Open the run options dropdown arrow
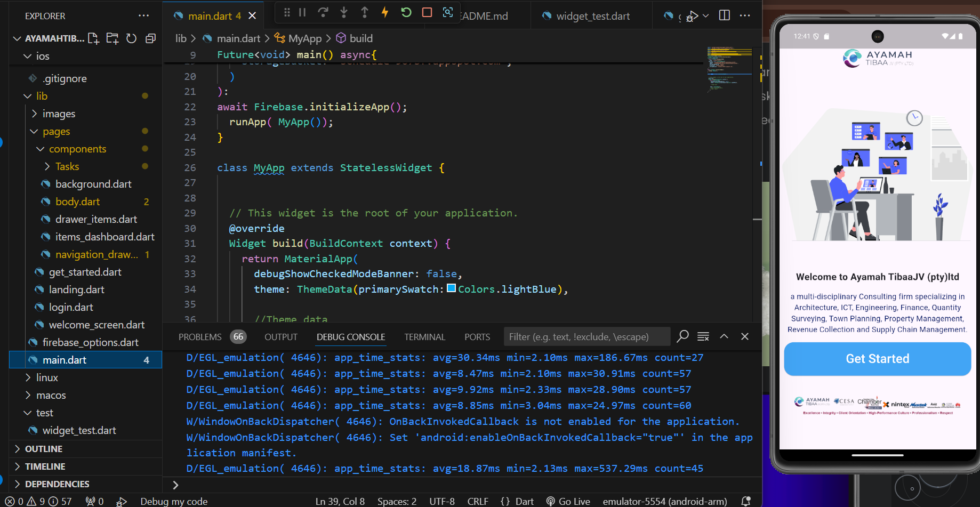Image resolution: width=980 pixels, height=507 pixels. [706, 16]
